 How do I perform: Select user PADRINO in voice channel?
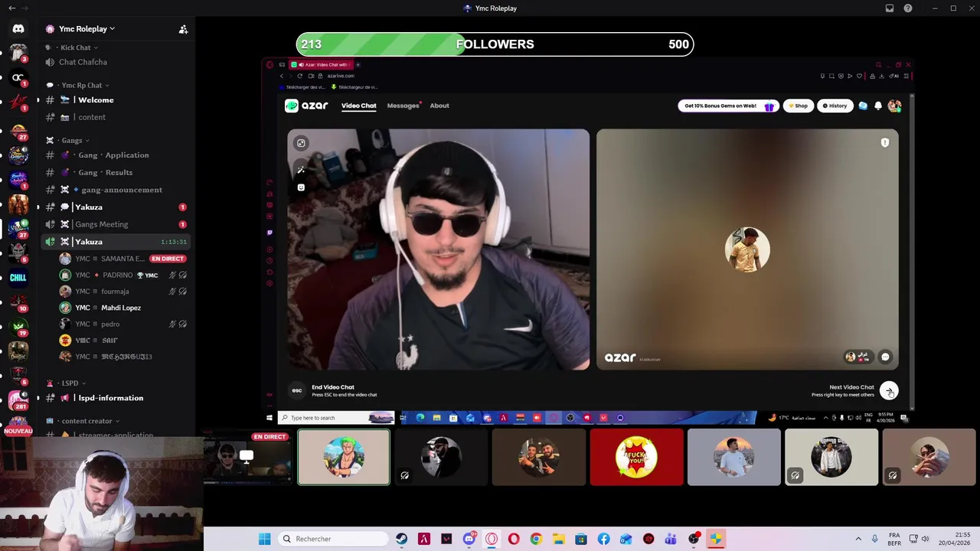coord(124,275)
